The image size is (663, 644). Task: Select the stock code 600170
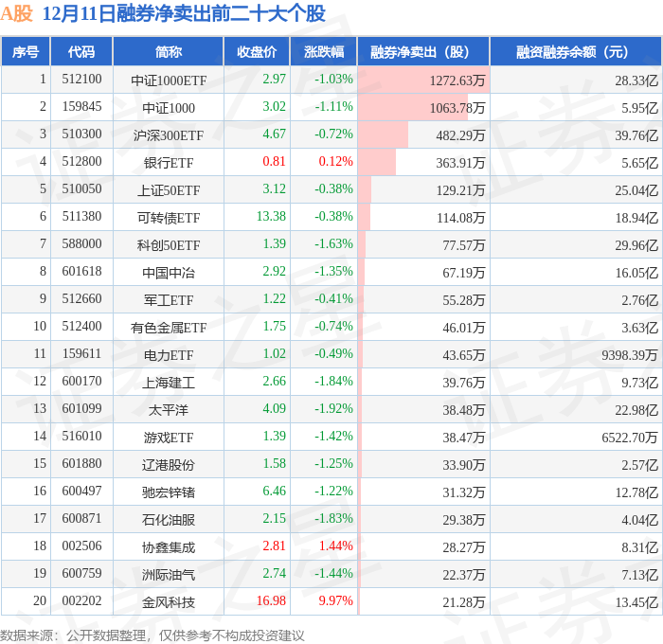point(81,382)
